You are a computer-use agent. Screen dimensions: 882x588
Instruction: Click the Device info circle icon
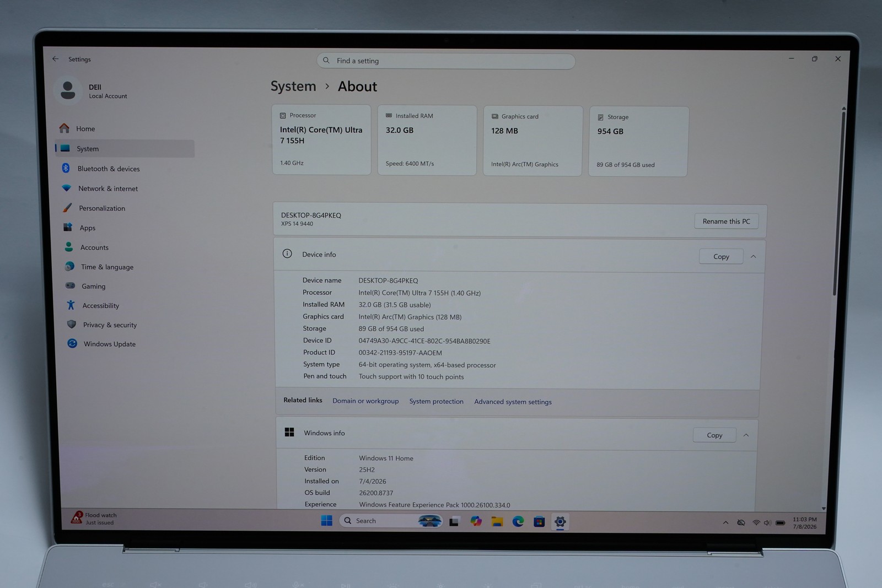[287, 253]
